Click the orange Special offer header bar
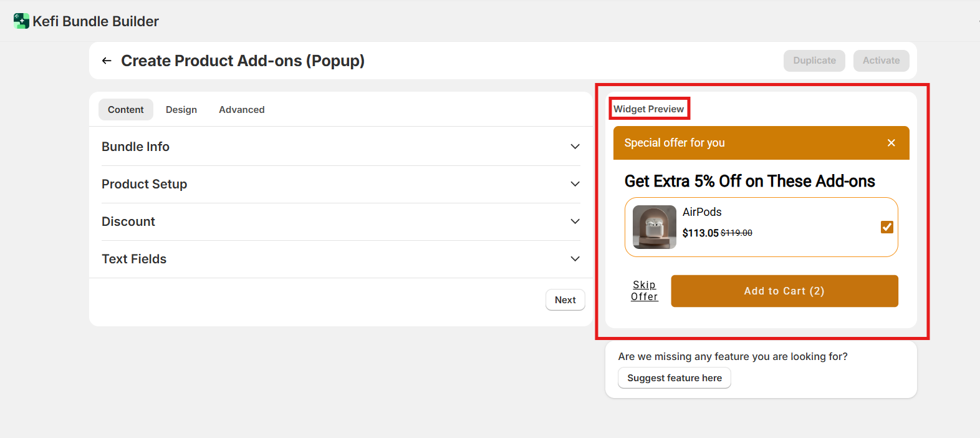980x438 pixels. pyautogui.click(x=748, y=143)
